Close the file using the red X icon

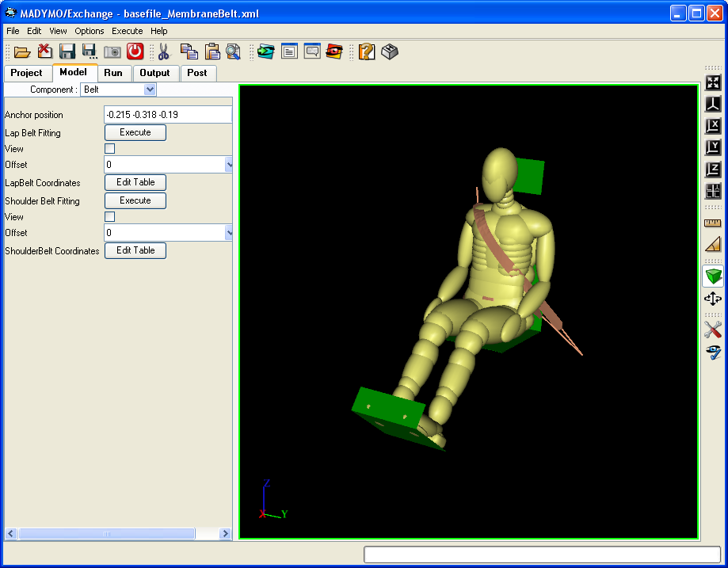tap(44, 51)
